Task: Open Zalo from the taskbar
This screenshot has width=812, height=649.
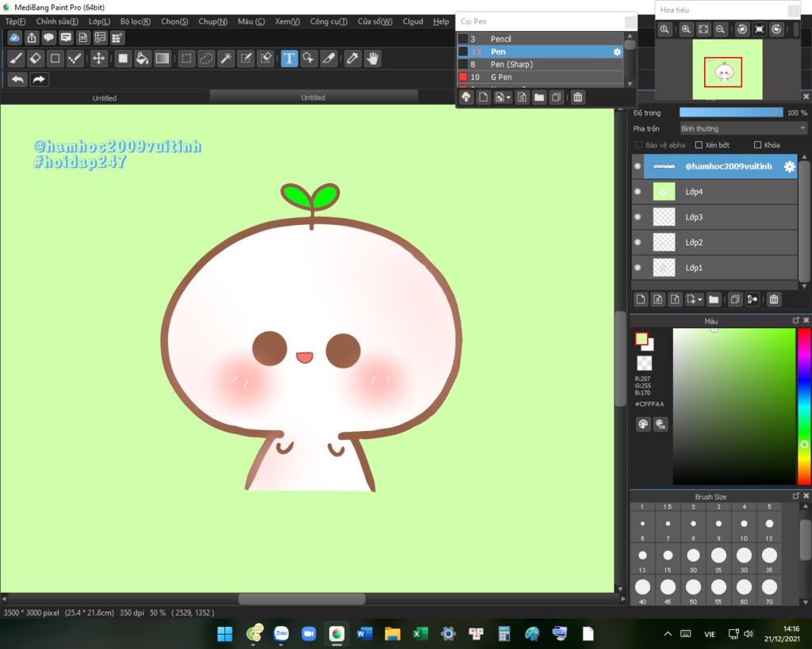Action: click(282, 634)
